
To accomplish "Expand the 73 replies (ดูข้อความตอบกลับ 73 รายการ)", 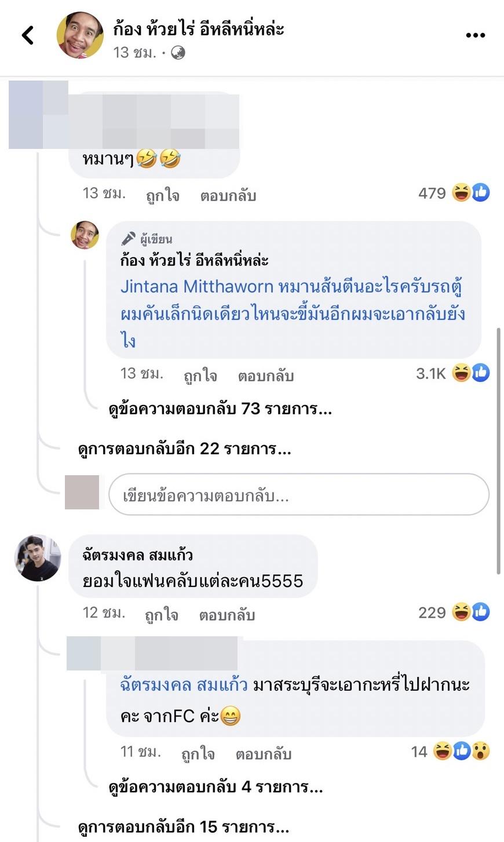I will point(220,409).
